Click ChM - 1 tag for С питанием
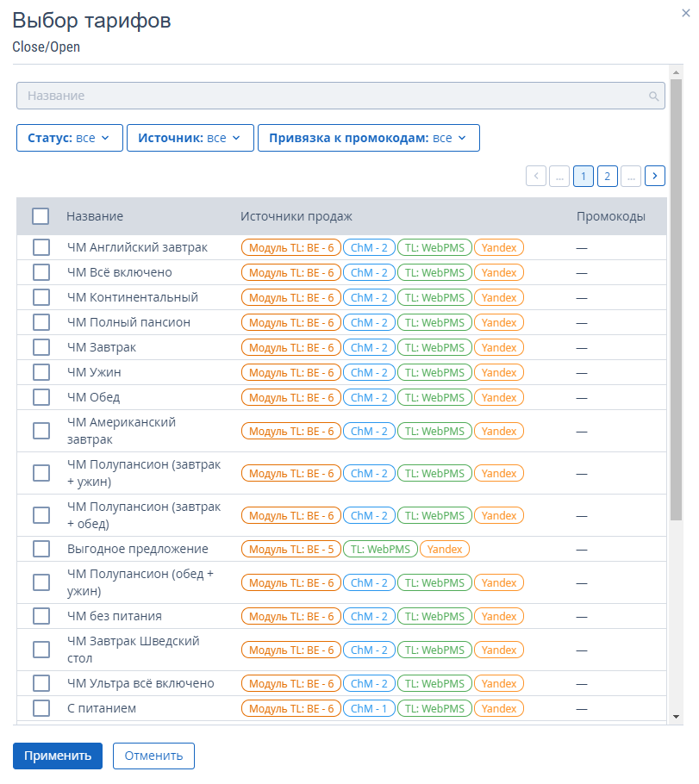The height and width of the screenshot is (784, 699). (369, 709)
